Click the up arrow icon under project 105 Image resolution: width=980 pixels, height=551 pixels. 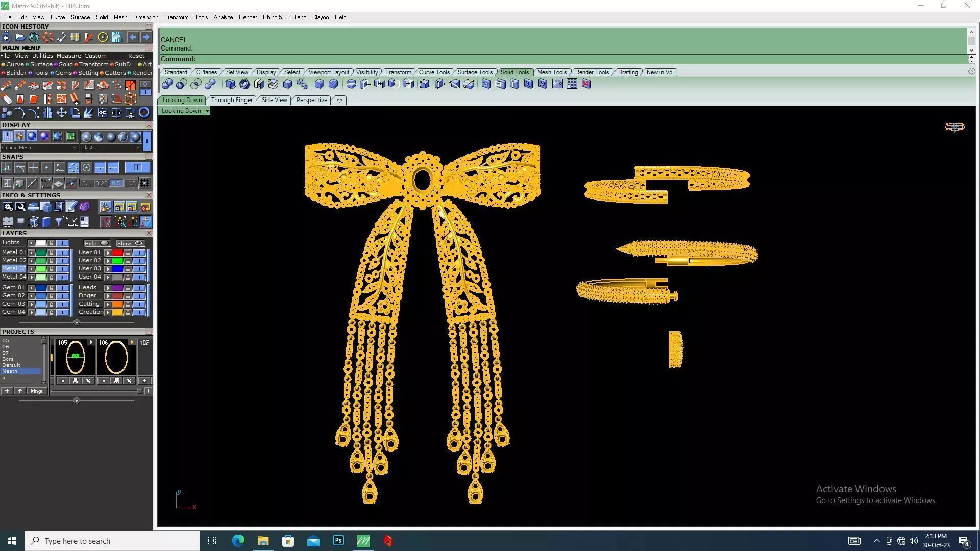click(x=63, y=381)
